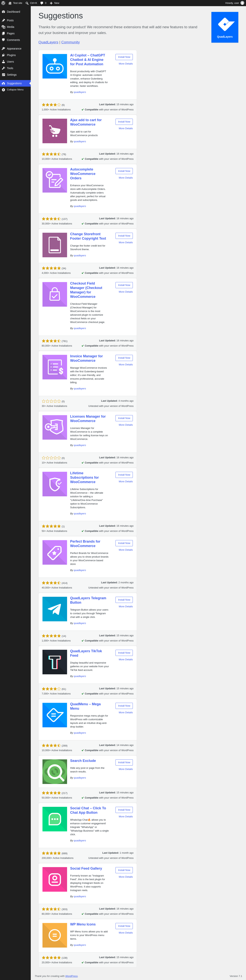This screenshot has width=246, height=980.
Task: Install Licenses Manager for WooCommerce
Action: pos(124,418)
